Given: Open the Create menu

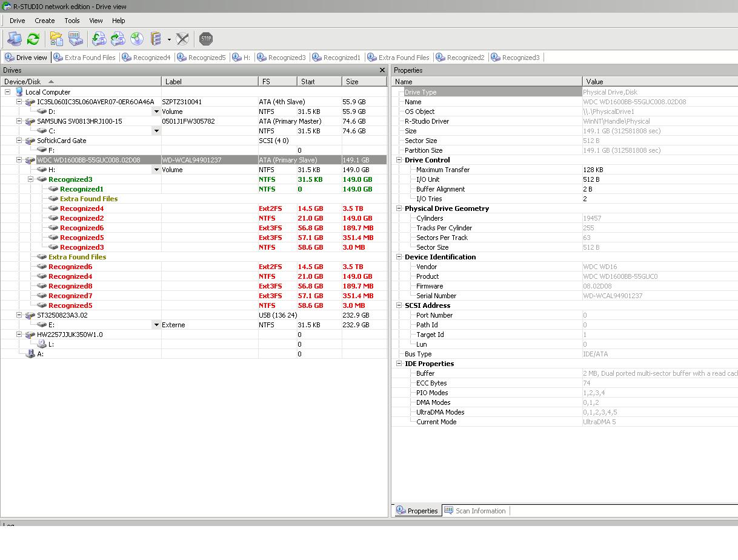Looking at the screenshot, I should (x=45, y=21).
